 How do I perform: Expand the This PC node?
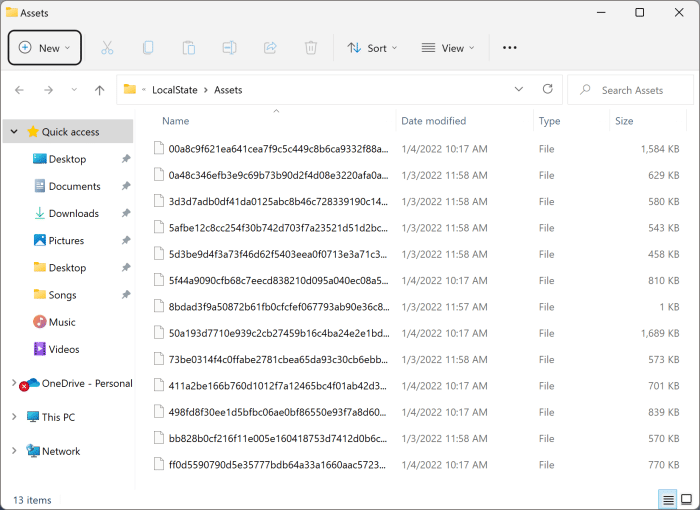tap(14, 417)
